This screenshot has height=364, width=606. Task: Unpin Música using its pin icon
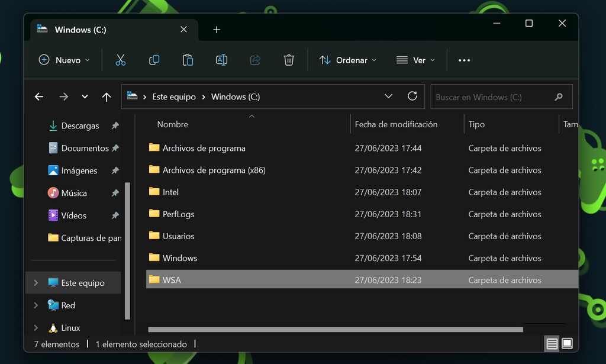pyautogui.click(x=115, y=193)
